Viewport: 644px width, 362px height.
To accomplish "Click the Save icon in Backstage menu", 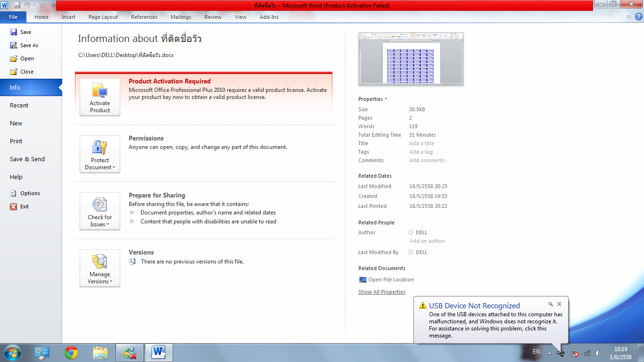I will pyautogui.click(x=14, y=32).
